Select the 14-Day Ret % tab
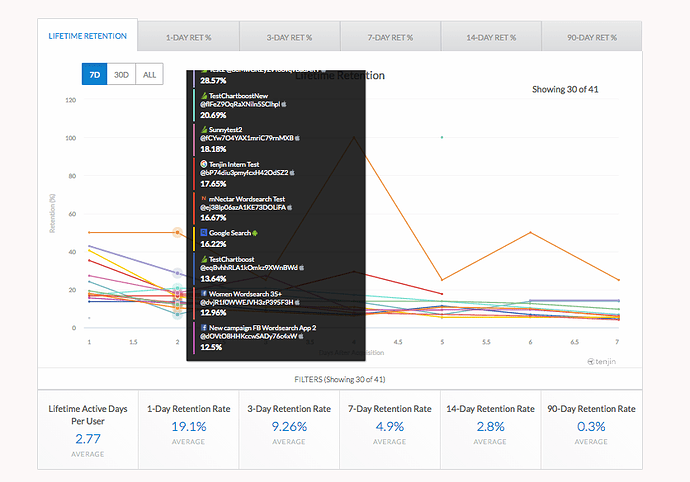This screenshot has width=690, height=482. pyautogui.click(x=491, y=37)
